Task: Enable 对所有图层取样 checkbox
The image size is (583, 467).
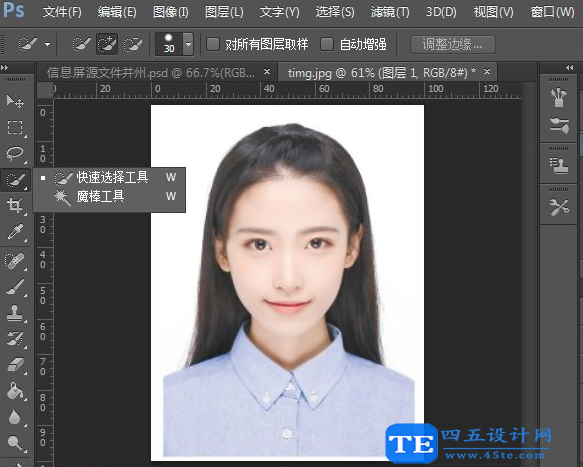Action: tap(213, 44)
